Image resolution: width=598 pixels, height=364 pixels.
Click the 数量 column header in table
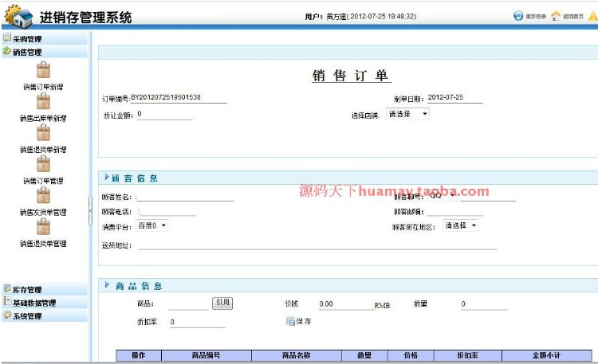click(x=364, y=355)
